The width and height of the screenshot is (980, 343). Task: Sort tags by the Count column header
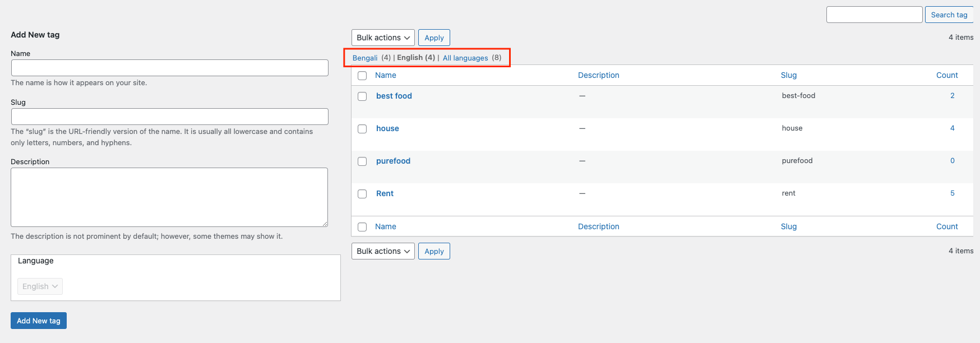coord(947,75)
